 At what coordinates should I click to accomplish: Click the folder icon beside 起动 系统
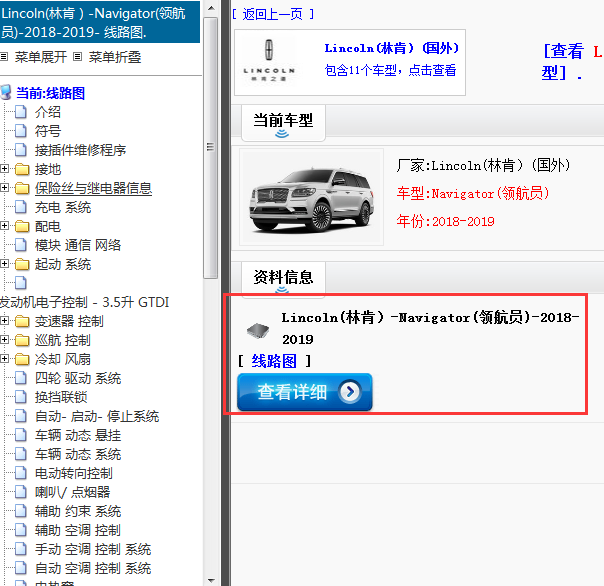(x=22, y=264)
